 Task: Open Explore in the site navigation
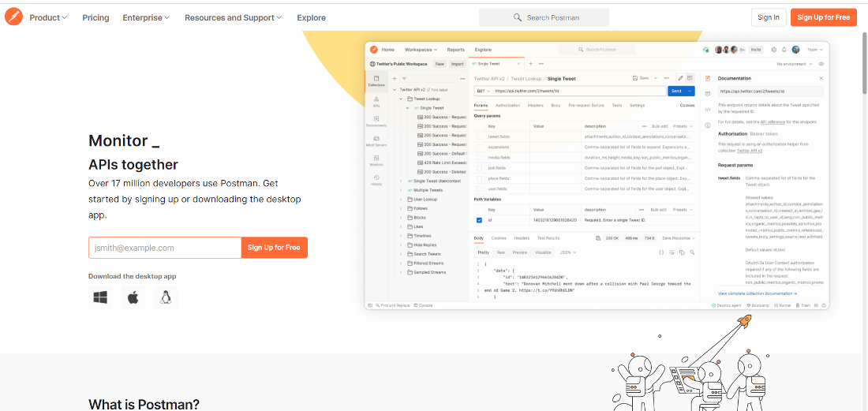click(311, 17)
